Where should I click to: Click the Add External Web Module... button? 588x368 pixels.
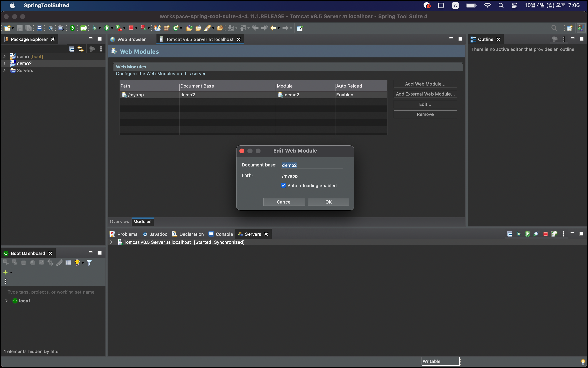point(425,94)
